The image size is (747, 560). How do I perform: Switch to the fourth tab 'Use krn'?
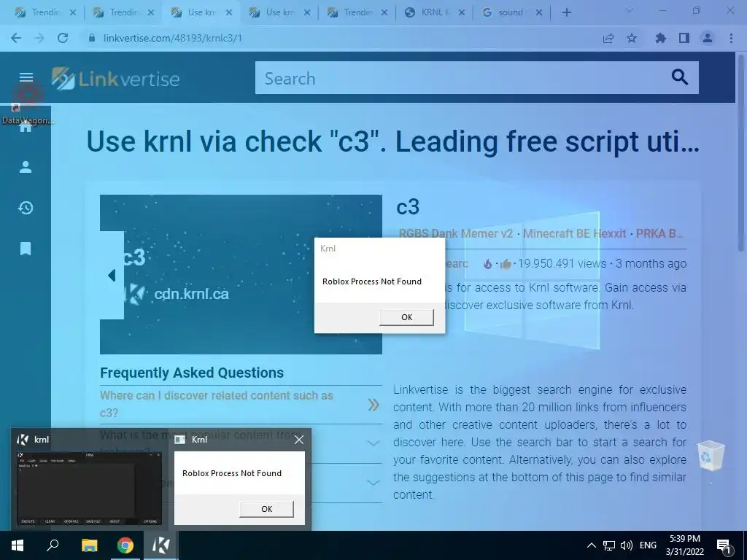[x=279, y=12]
